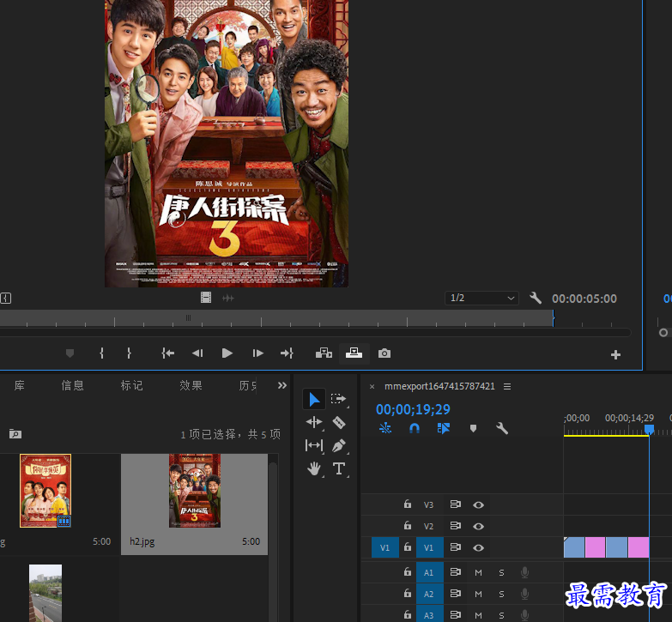Screen dimensions: 672x622
Task: Click Mark In bracket button
Action: coord(101,353)
